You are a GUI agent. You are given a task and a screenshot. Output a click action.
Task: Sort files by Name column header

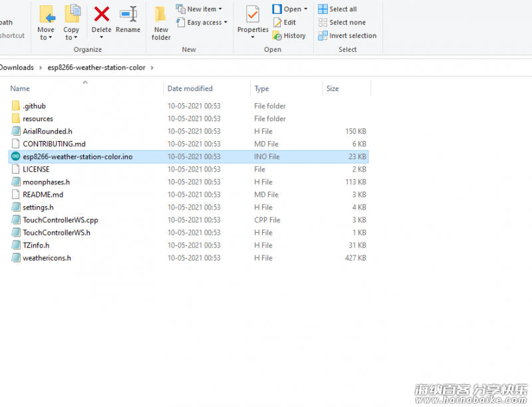(20, 88)
